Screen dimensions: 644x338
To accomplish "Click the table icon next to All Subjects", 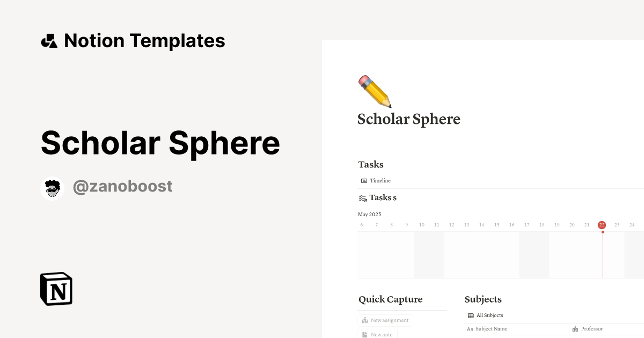I will pyautogui.click(x=471, y=315).
